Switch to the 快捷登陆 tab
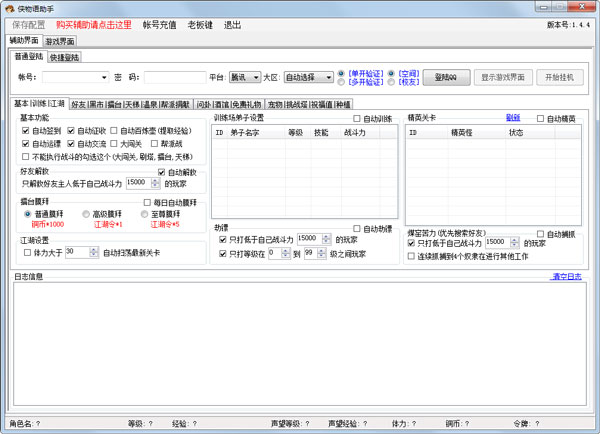The width and height of the screenshot is (600, 434). 65,58
